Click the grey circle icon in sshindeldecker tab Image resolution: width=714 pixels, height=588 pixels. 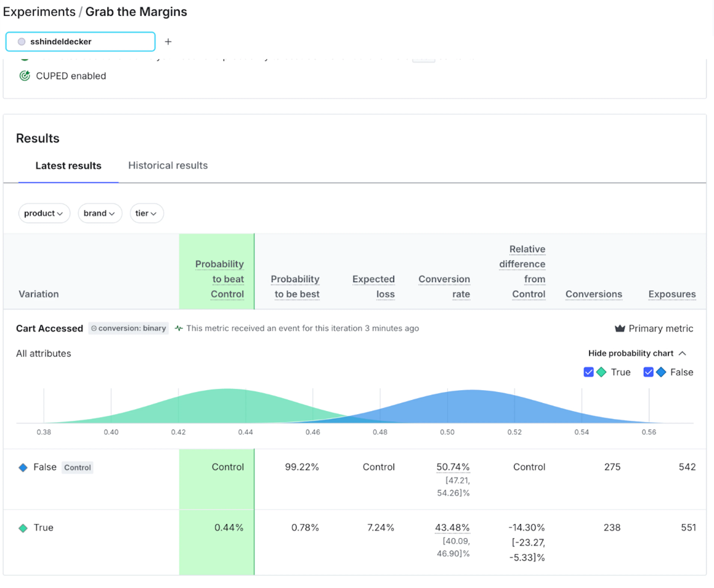coord(22,42)
